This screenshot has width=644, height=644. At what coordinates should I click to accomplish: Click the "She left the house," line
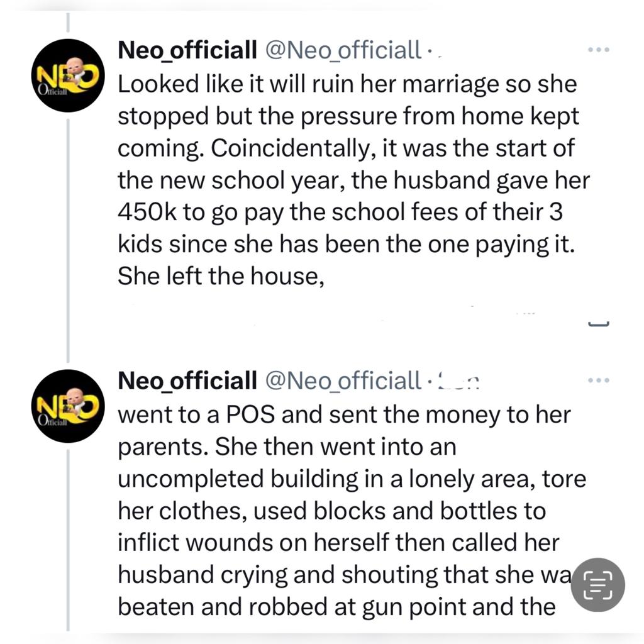click(221, 276)
